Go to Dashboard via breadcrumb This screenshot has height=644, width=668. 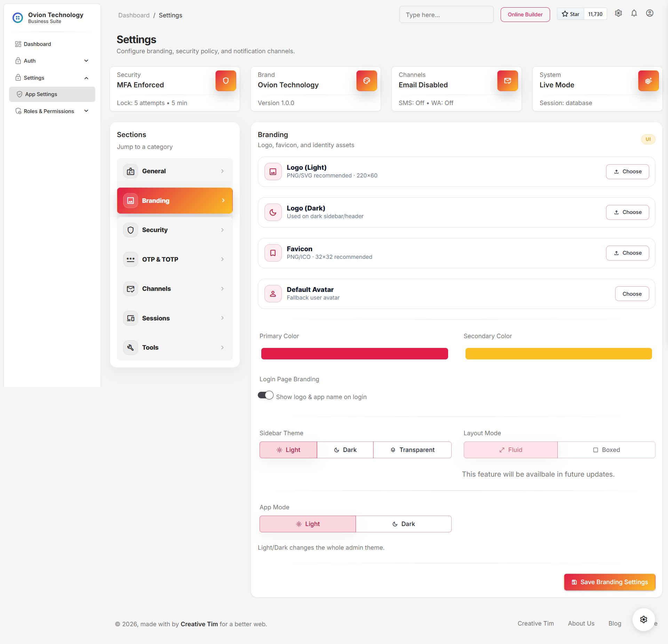[x=134, y=15]
